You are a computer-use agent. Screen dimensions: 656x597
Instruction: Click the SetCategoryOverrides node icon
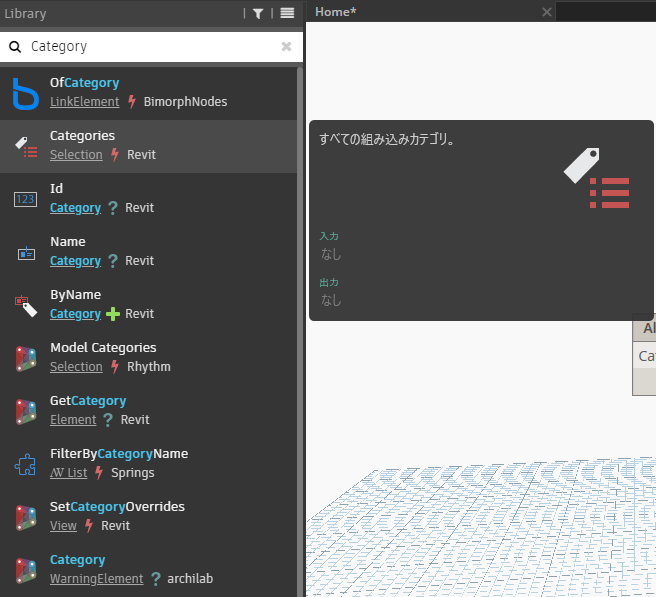point(26,518)
